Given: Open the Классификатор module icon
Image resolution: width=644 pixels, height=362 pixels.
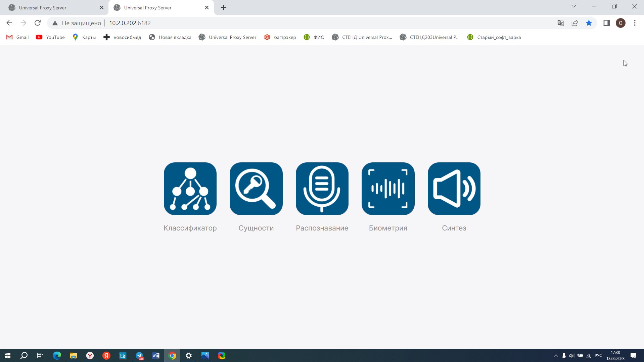Looking at the screenshot, I should [190, 189].
